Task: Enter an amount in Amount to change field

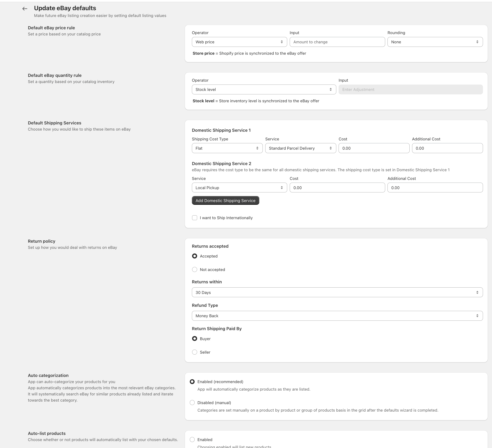Action: coord(337,42)
